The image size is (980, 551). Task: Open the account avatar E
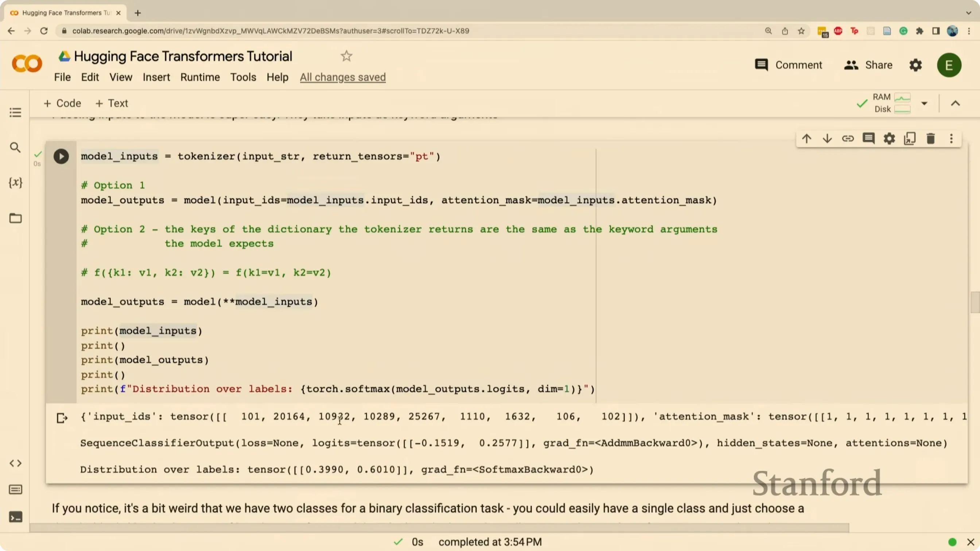pos(949,65)
